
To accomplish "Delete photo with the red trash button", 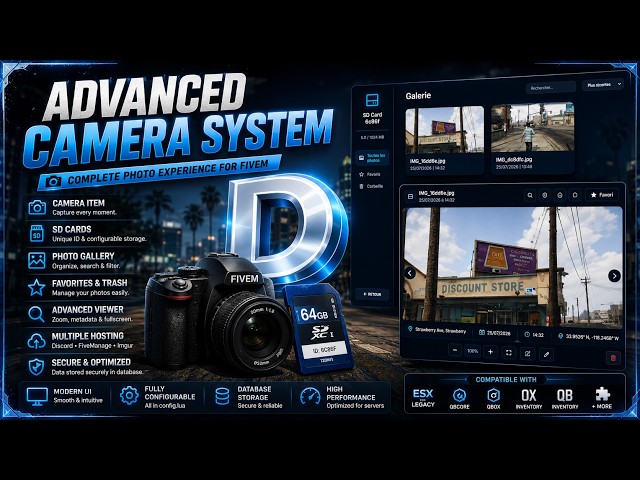I will 613,358.
